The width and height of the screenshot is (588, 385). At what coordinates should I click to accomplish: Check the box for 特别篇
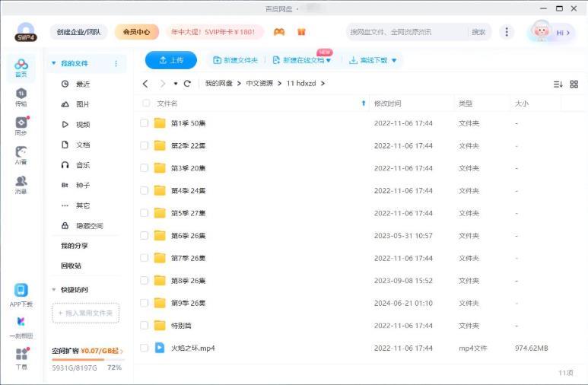pyautogui.click(x=144, y=326)
